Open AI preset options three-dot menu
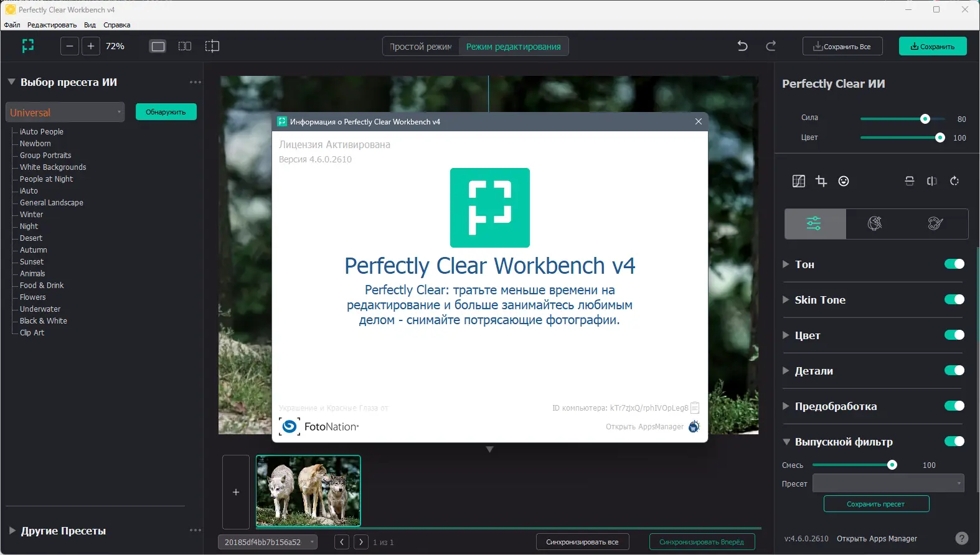 pos(196,82)
